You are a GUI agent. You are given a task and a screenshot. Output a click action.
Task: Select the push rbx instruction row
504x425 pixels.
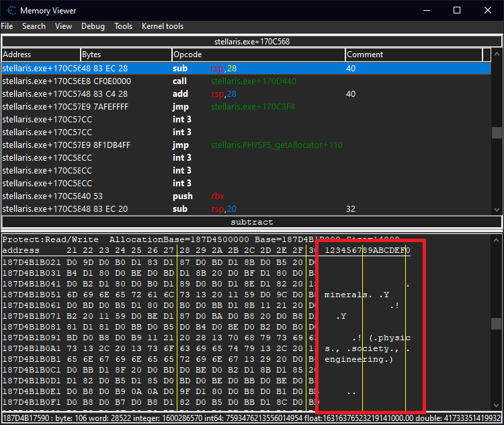(x=246, y=196)
